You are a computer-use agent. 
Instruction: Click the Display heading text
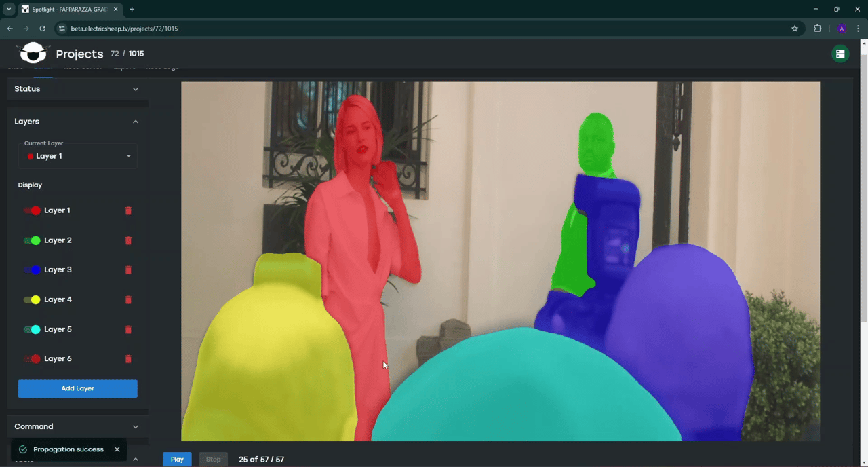pyautogui.click(x=30, y=185)
